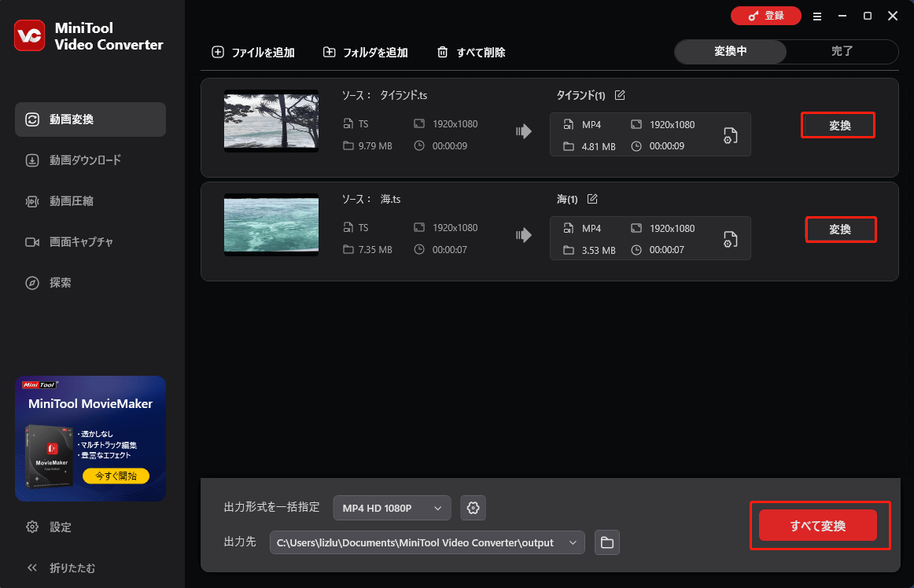The height and width of the screenshot is (588, 914).
Task: Click the 9.79 MB source size
Action: click(375, 146)
